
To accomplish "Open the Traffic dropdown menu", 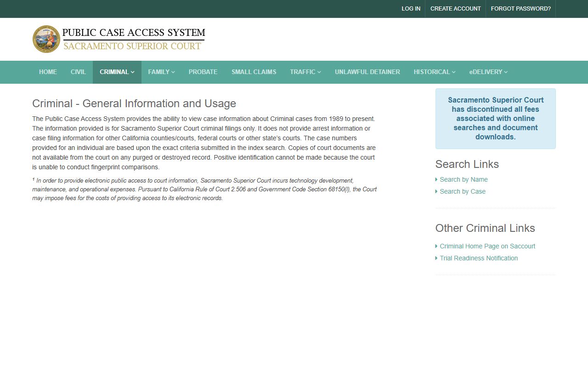I will pyautogui.click(x=305, y=72).
